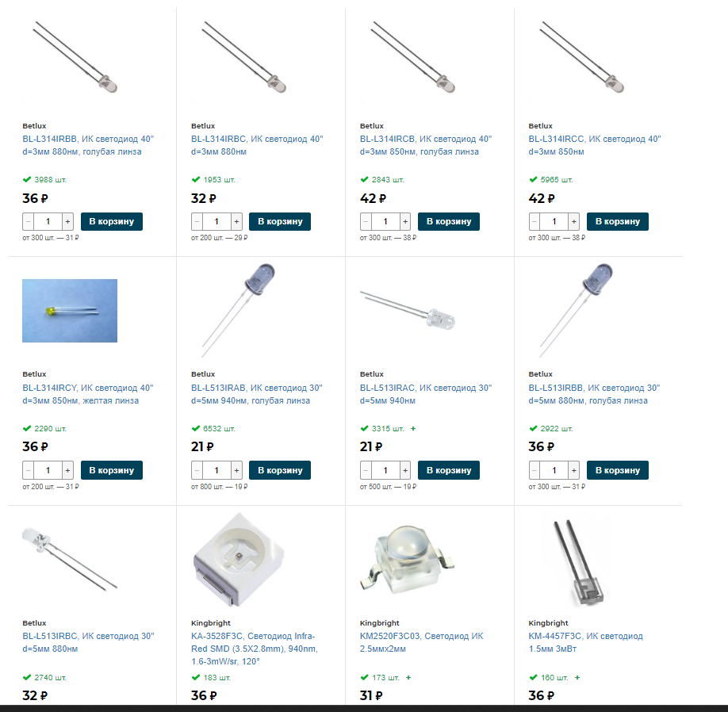Open BL-L314IRBC product link
The width and height of the screenshot is (728, 712).
click(257, 145)
